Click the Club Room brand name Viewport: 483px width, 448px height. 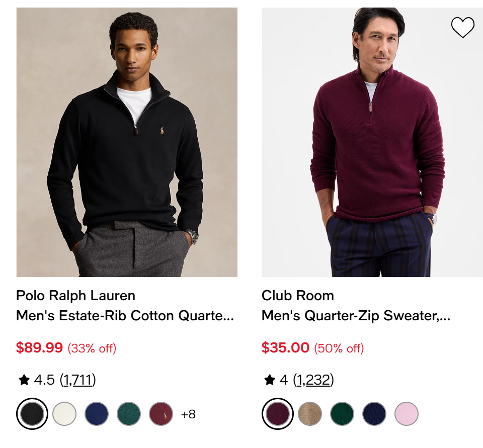point(297,295)
